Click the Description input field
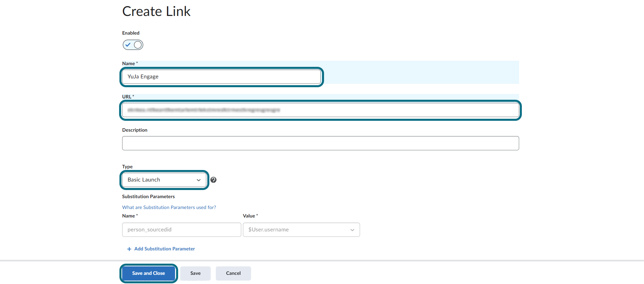The image size is (644, 284). [320, 143]
